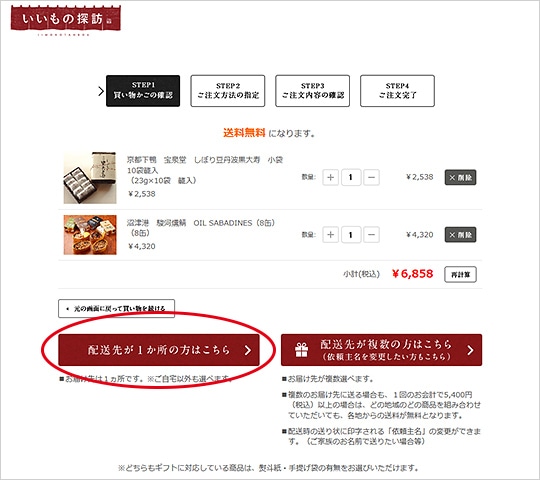Proceed with 配送先が1か所の方はこちら button
This screenshot has width=540, height=480.
tap(159, 350)
